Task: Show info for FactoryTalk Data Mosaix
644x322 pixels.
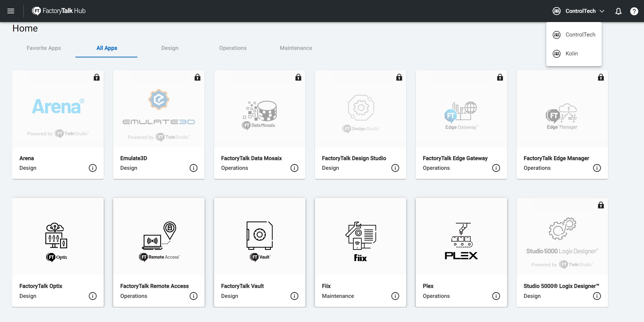Action: click(294, 168)
